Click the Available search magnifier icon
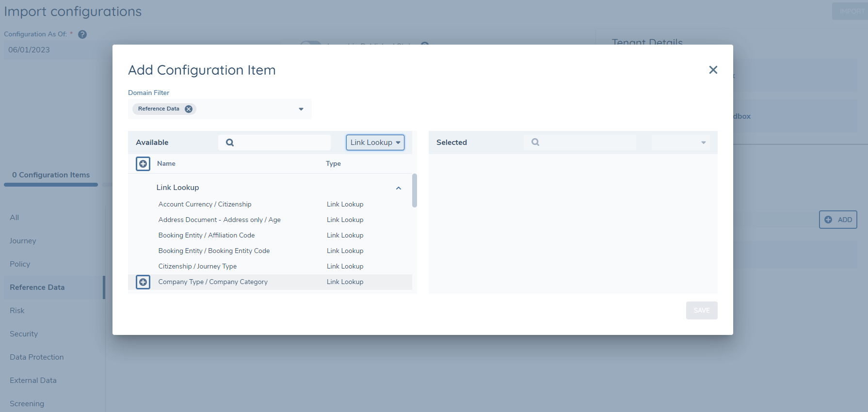 pos(230,143)
